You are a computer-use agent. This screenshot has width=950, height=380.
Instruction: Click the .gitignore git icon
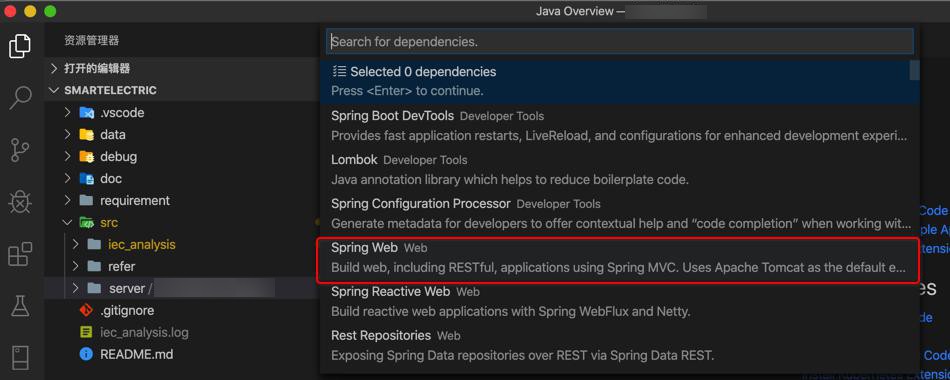point(86,310)
